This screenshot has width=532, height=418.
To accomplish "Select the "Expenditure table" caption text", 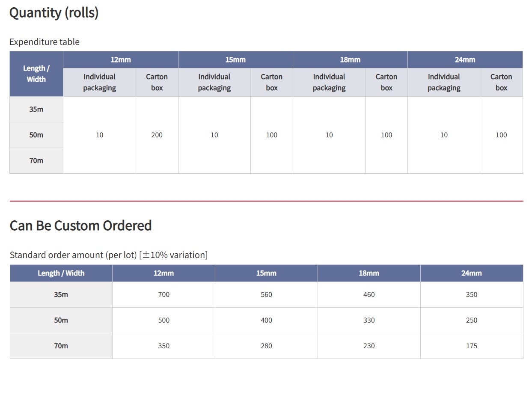I will click(45, 42).
